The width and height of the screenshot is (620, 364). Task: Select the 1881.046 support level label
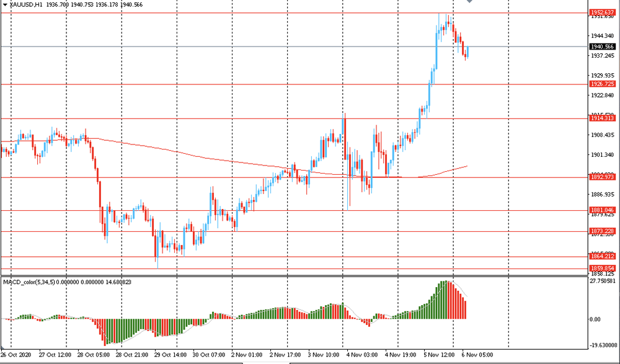point(601,210)
